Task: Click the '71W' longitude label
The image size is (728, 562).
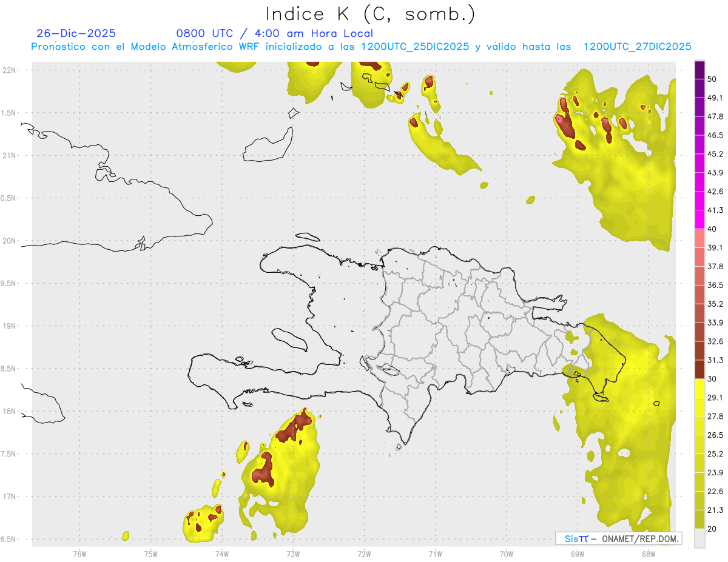Action: point(435,554)
